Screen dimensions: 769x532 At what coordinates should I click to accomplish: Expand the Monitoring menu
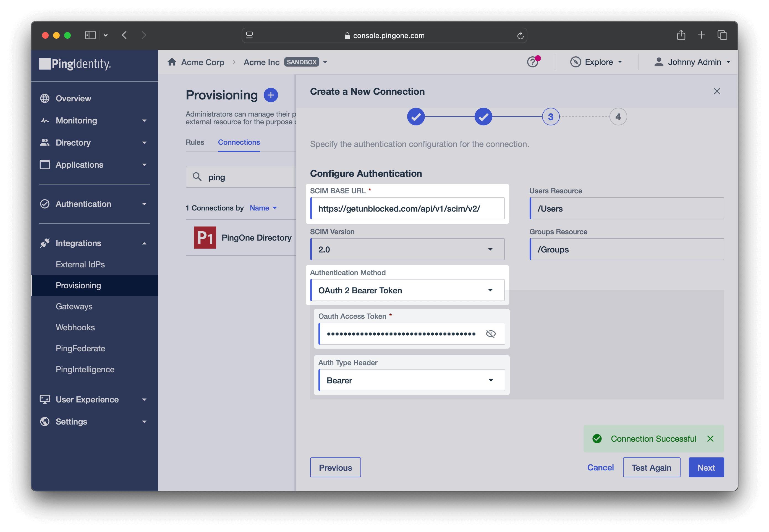click(x=144, y=121)
